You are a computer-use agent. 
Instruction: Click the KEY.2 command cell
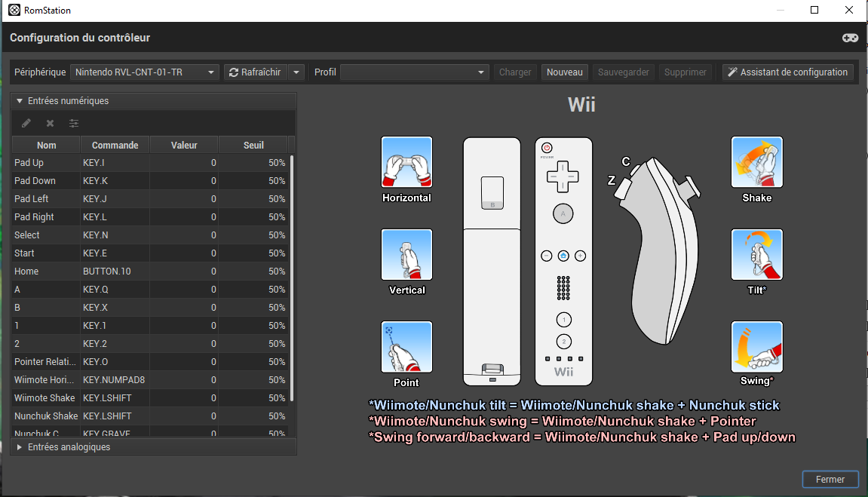pos(115,344)
